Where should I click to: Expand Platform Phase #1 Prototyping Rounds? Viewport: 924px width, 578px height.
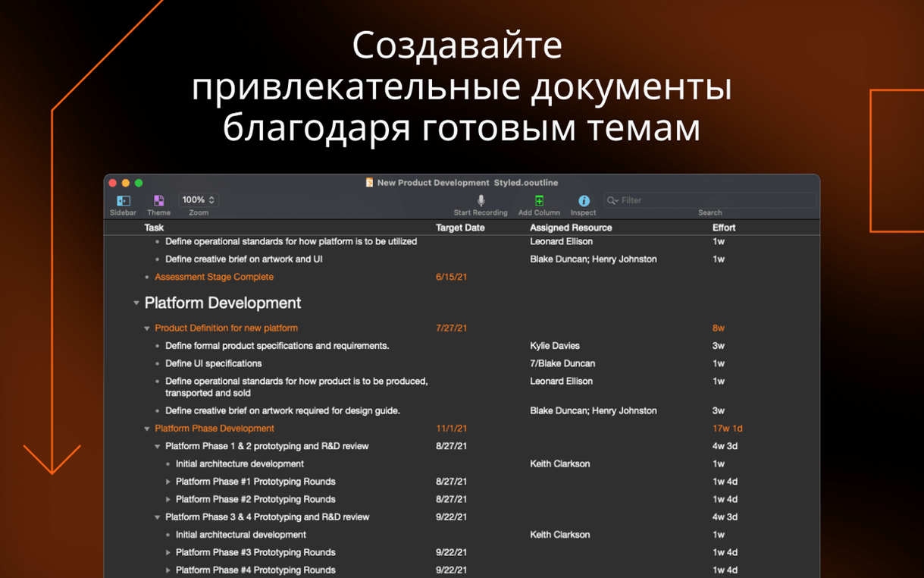pyautogui.click(x=168, y=482)
